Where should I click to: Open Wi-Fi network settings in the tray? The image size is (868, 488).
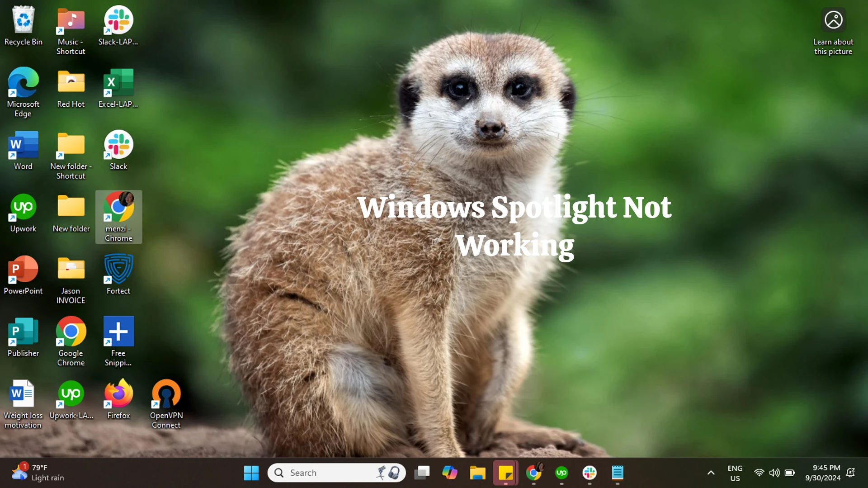pyautogui.click(x=759, y=473)
